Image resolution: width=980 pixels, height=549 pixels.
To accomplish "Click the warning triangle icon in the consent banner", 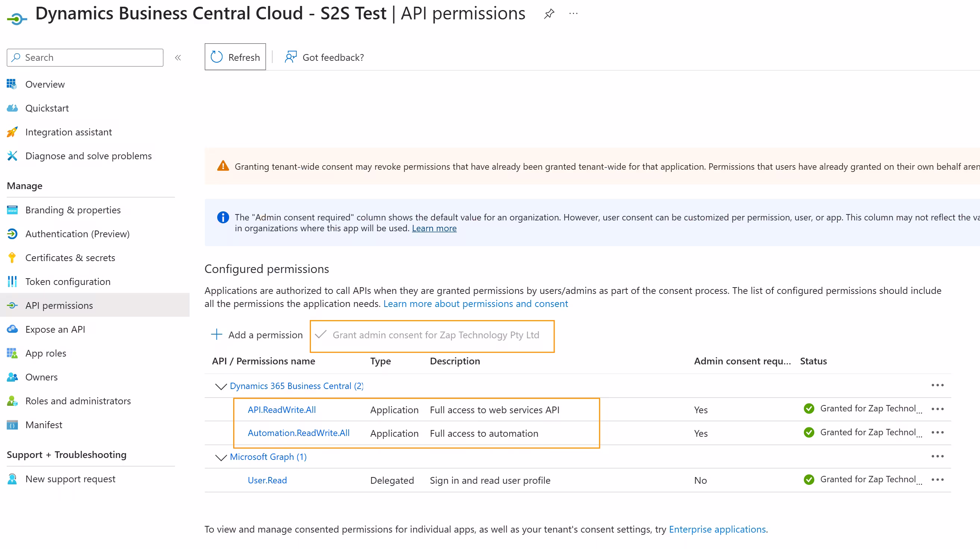I will point(223,166).
